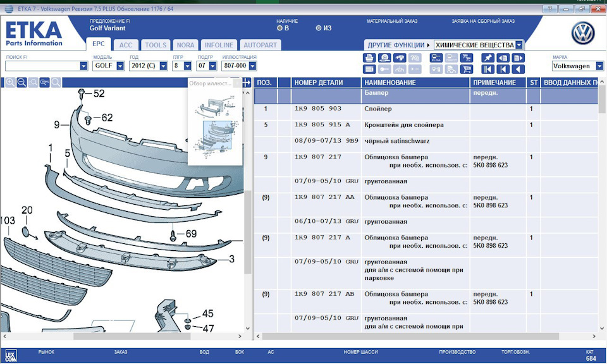Jump to first main group icon
The width and height of the screenshot is (607, 364).
pos(487,70)
